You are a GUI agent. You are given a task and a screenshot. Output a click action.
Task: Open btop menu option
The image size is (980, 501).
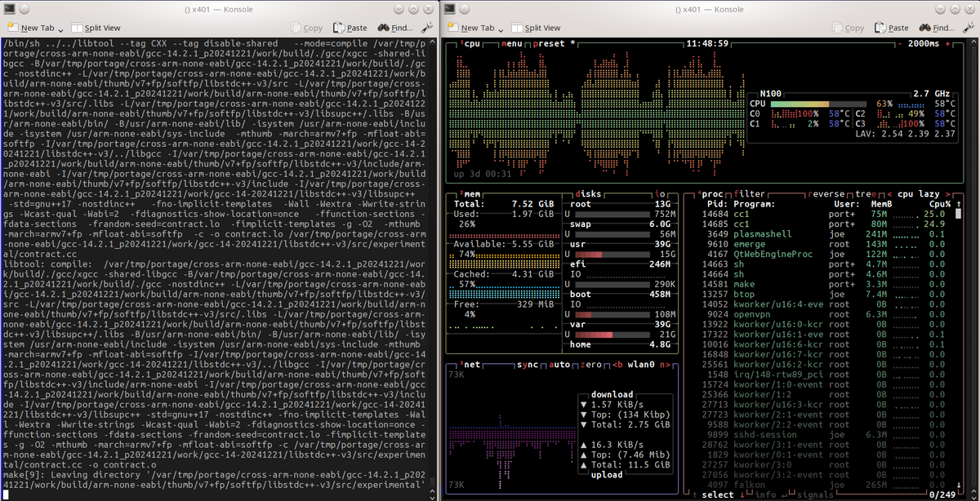(x=512, y=43)
